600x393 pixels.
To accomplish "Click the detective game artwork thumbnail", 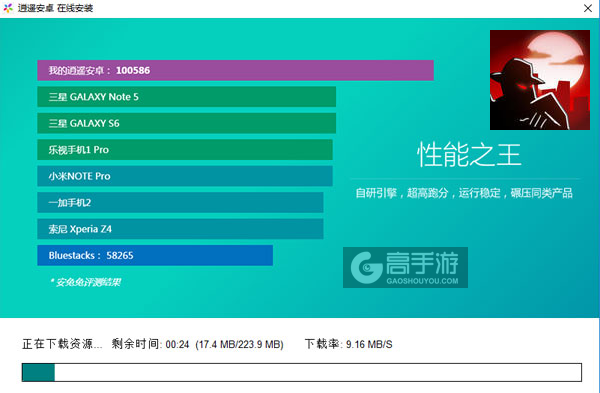I will coord(540,80).
